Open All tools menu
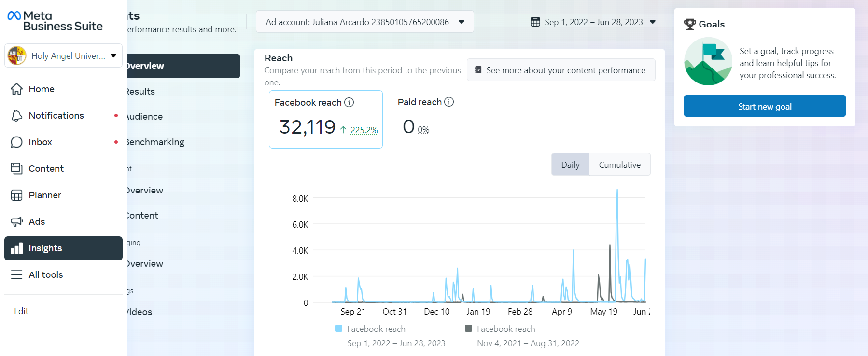 [45, 275]
